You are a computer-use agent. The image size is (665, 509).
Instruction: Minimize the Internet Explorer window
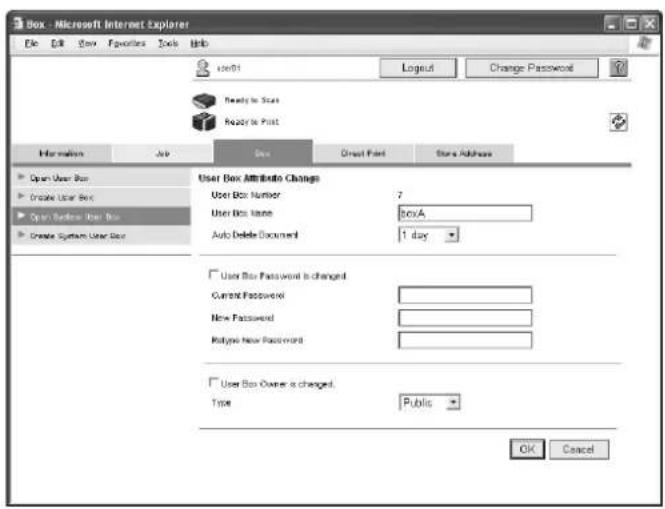point(612,24)
